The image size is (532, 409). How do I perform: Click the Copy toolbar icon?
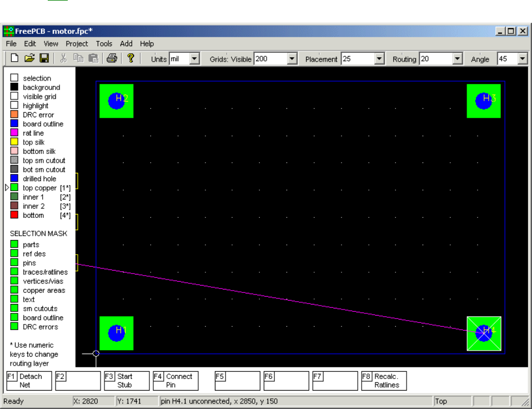78,58
